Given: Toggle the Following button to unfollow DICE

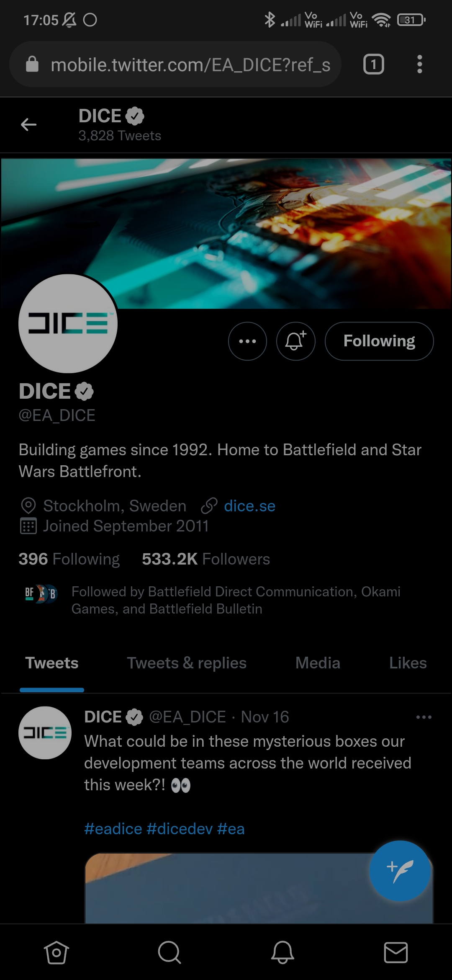Looking at the screenshot, I should coord(379,341).
